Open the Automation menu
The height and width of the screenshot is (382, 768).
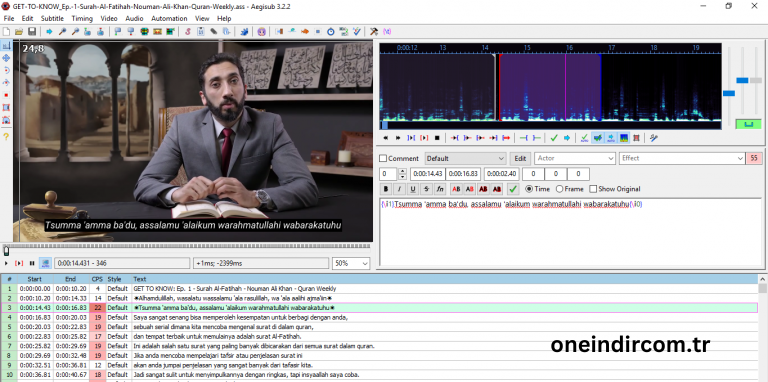coord(169,18)
